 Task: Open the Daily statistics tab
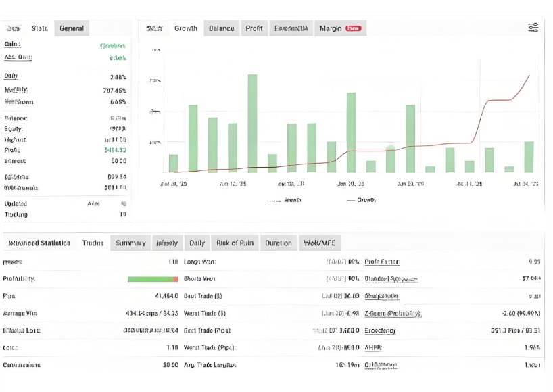197,243
